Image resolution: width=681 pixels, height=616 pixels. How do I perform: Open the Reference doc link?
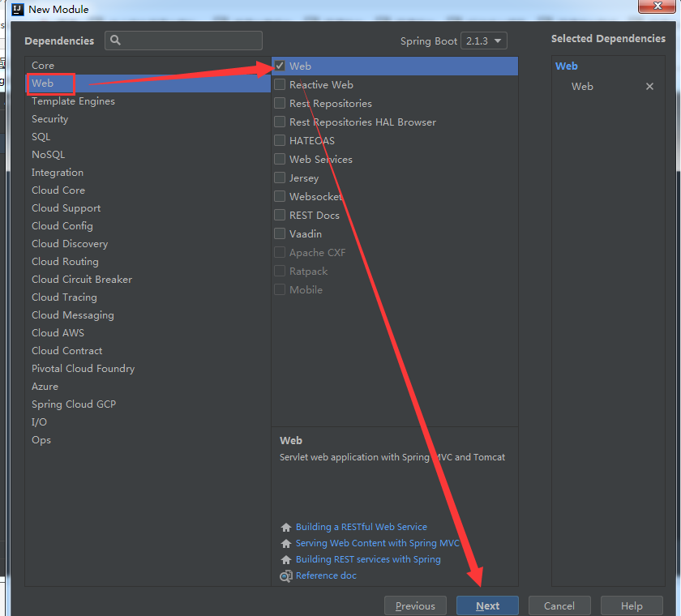click(326, 575)
